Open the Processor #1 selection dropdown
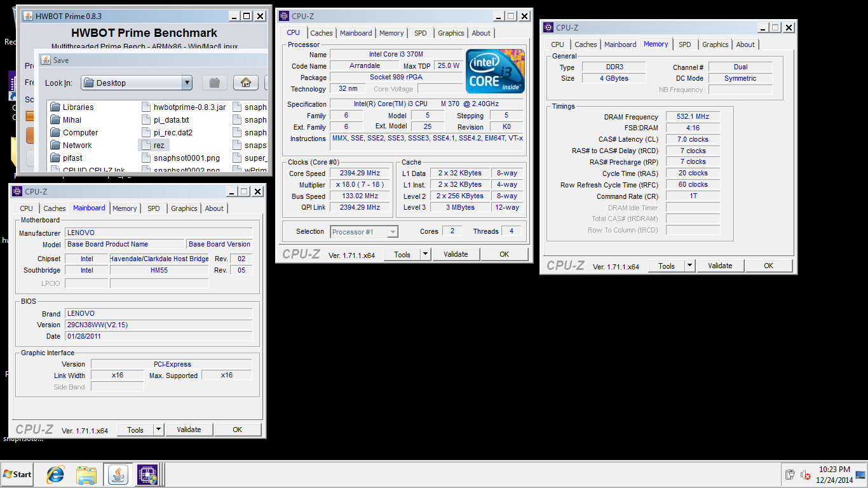Image resolution: width=868 pixels, height=488 pixels. [364, 232]
